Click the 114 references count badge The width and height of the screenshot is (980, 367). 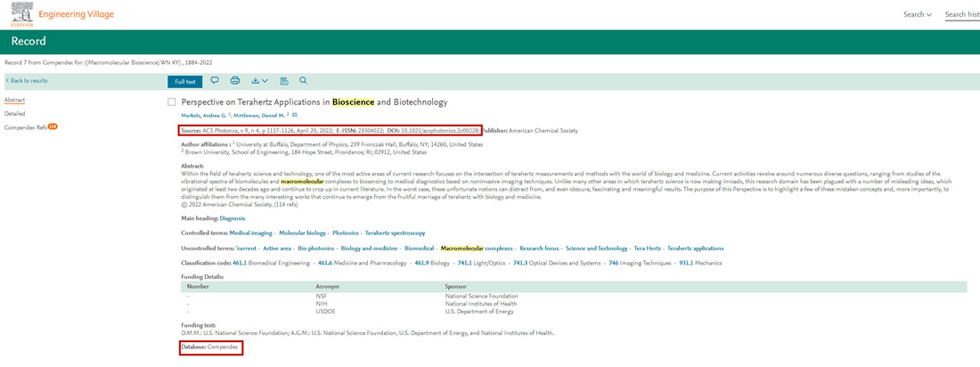[53, 126]
